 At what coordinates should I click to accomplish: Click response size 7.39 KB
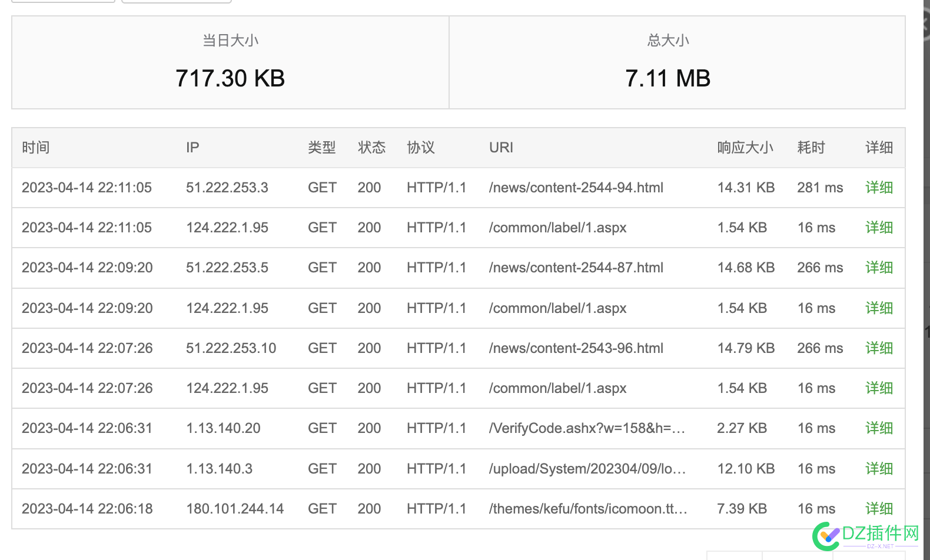(x=742, y=509)
